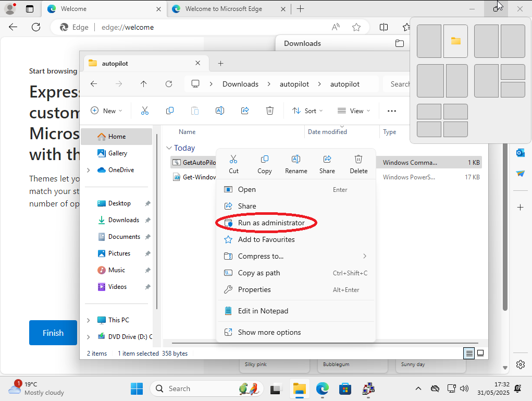Expand the OneDrive tree node
This screenshot has width=532, height=401.
(88, 170)
